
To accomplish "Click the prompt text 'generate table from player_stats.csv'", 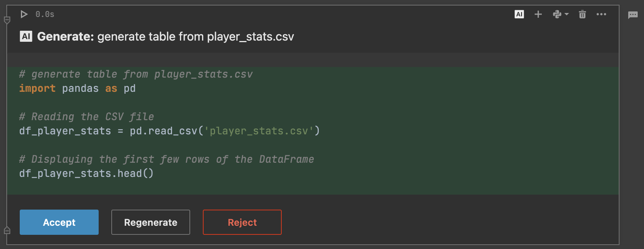I will point(195,37).
